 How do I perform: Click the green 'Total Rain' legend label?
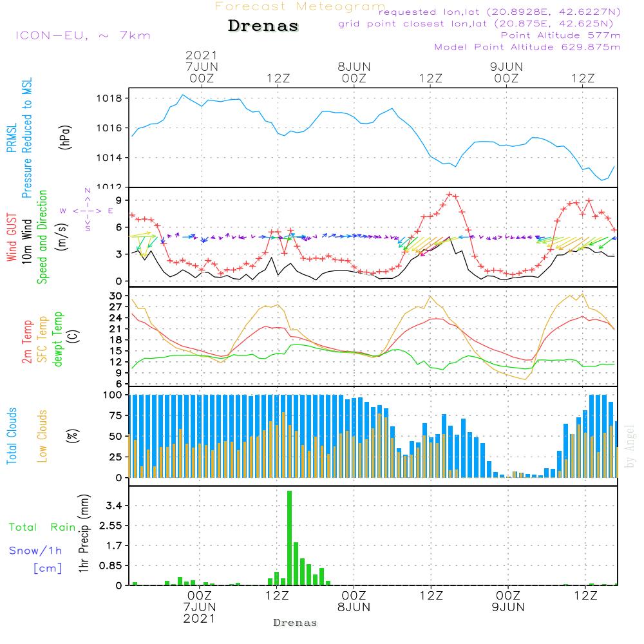pos(43,527)
